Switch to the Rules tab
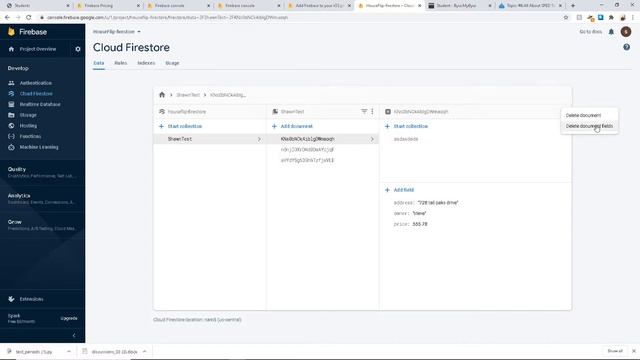 120,63
